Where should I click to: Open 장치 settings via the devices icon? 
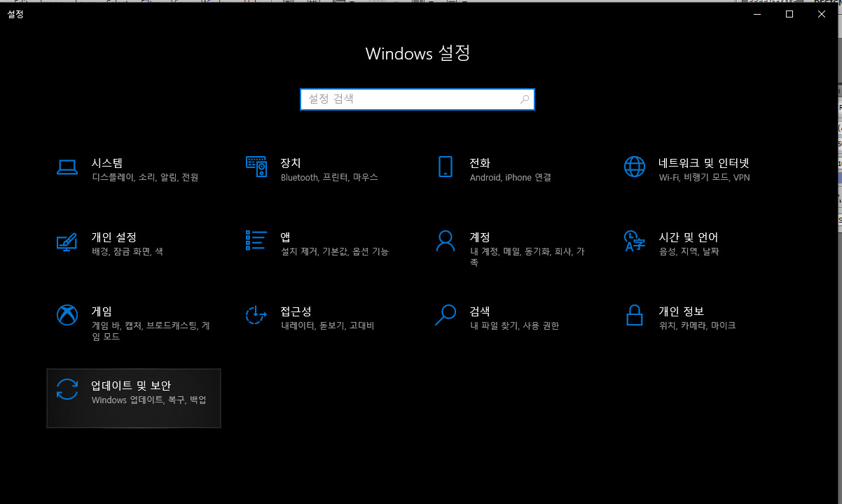(x=256, y=167)
